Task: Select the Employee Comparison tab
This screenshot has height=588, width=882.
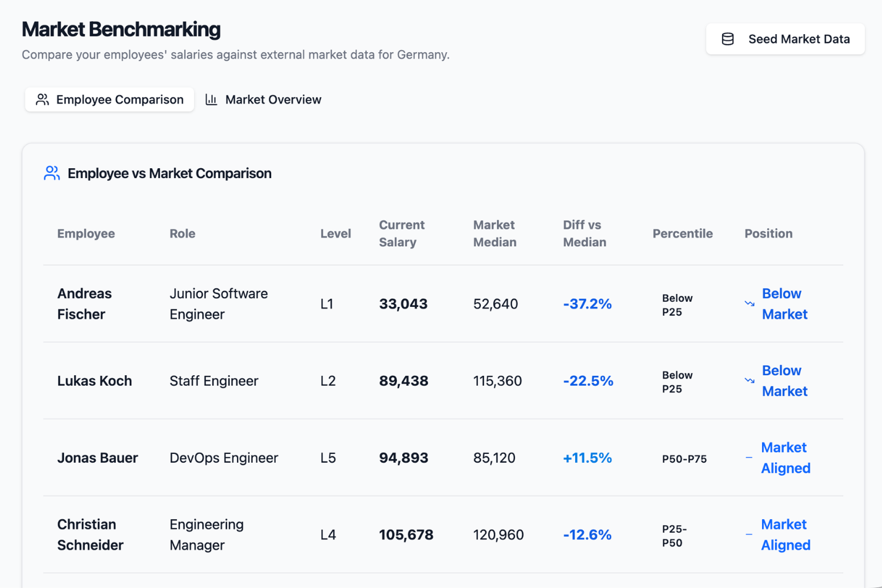Action: [109, 99]
